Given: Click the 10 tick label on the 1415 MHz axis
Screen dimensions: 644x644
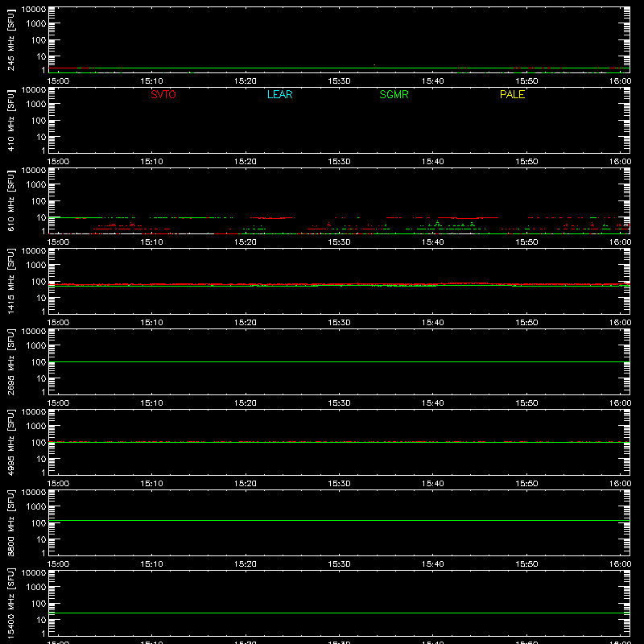Looking at the screenshot, I should pyautogui.click(x=41, y=298).
